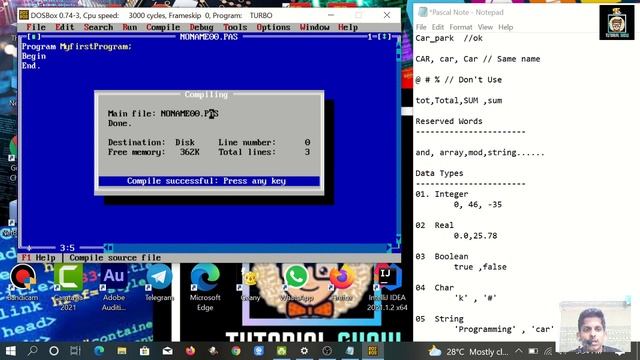This screenshot has width=640, height=360.
Task: Open the Debug menu in Turbo Pascal
Action: point(201,27)
